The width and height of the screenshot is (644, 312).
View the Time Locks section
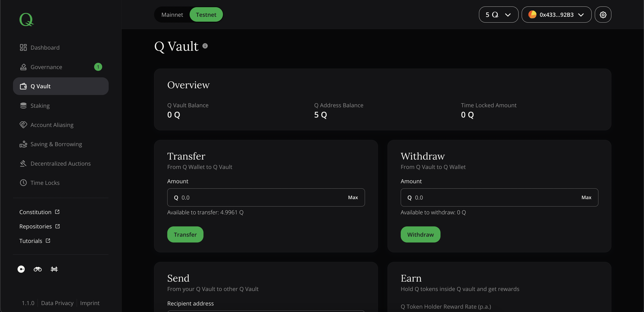click(45, 183)
